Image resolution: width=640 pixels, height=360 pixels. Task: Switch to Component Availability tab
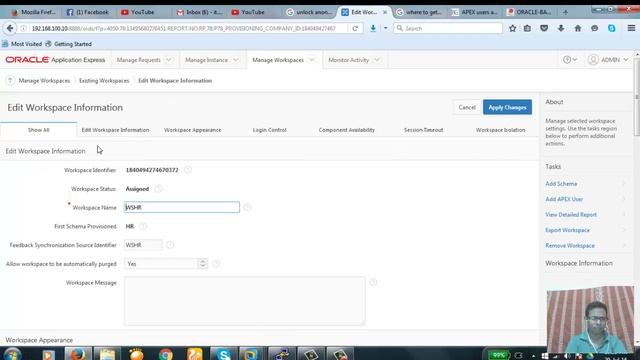click(x=347, y=130)
